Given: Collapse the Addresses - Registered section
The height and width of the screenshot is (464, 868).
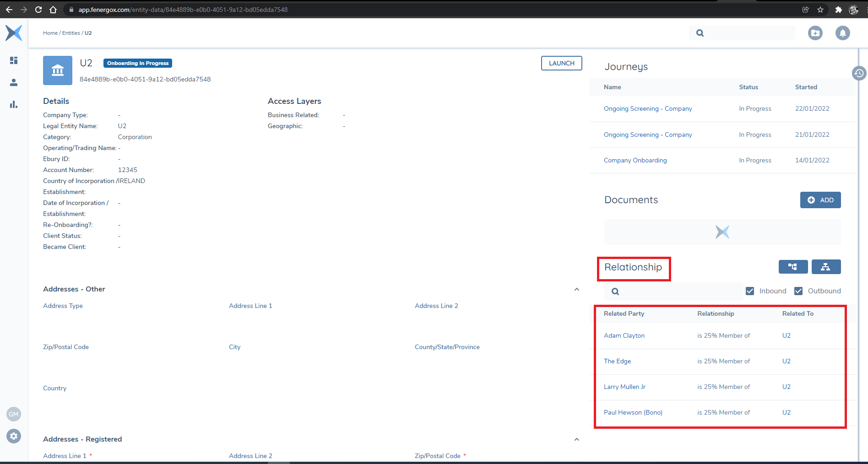Looking at the screenshot, I should pos(577,439).
